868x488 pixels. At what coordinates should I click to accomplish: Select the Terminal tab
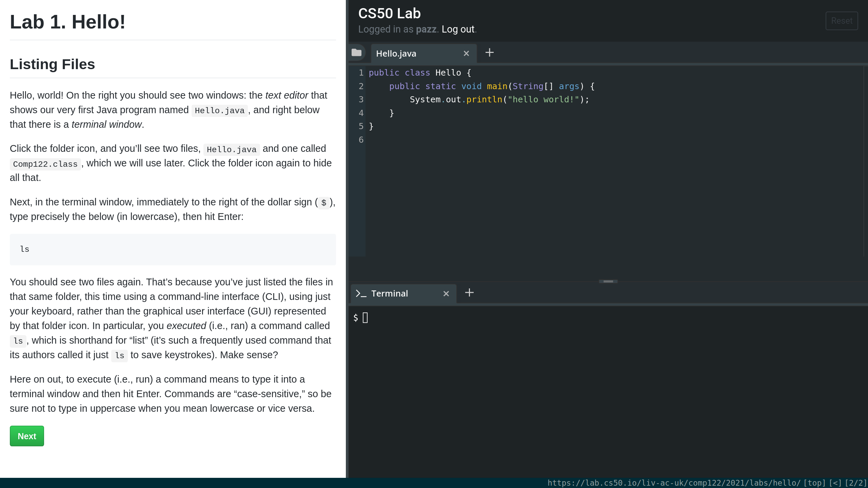pos(390,293)
